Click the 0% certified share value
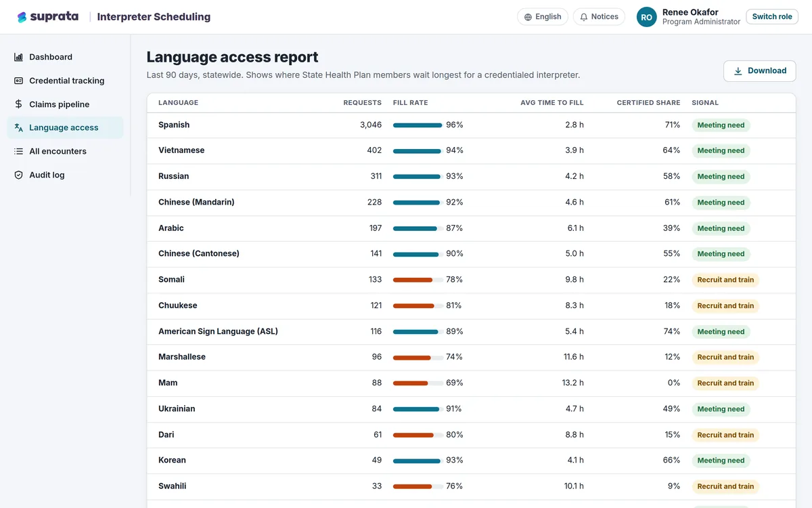 674,383
